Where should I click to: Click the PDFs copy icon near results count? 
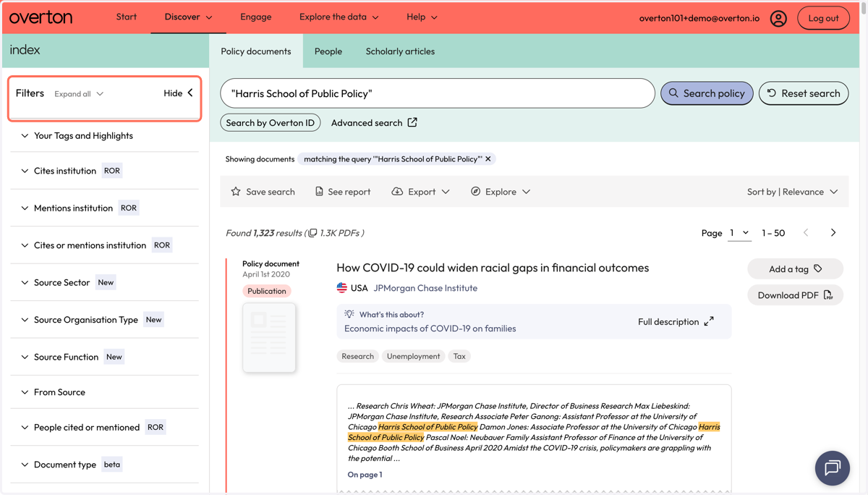(312, 233)
